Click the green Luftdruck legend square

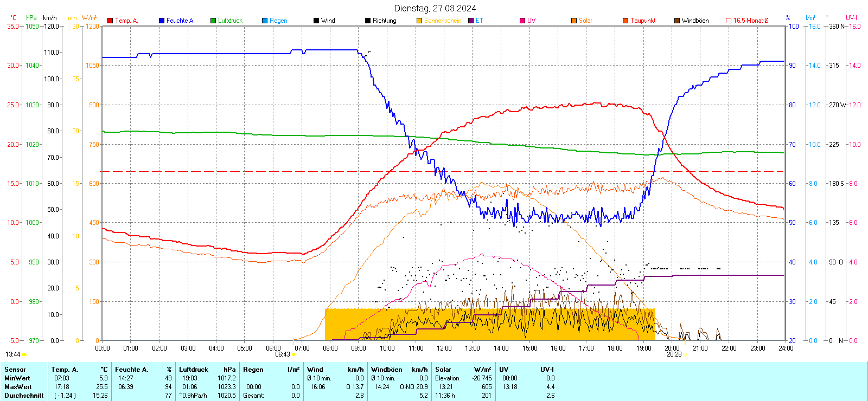[x=213, y=21]
